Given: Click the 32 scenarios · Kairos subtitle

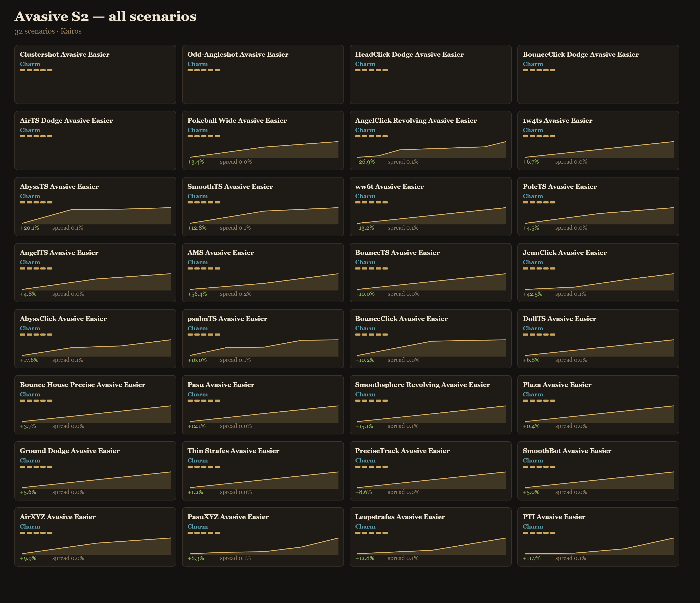Looking at the screenshot, I should pyautogui.click(x=48, y=31).
